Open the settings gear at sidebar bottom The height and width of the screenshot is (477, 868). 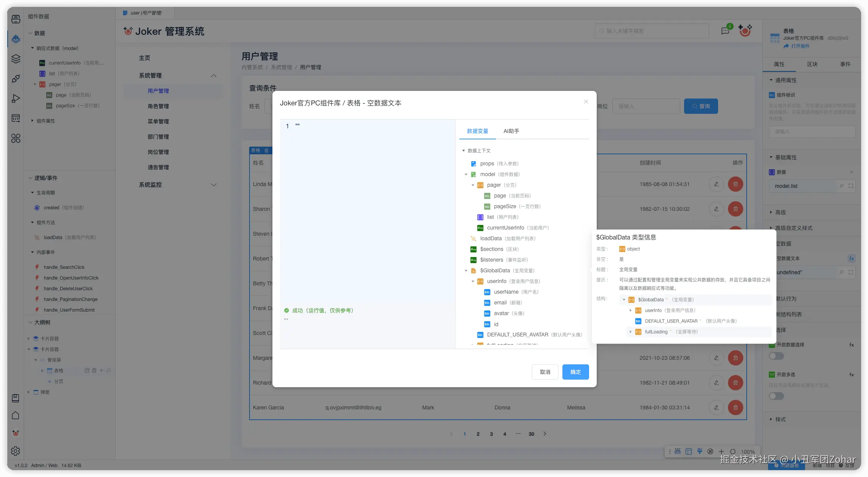click(16, 451)
